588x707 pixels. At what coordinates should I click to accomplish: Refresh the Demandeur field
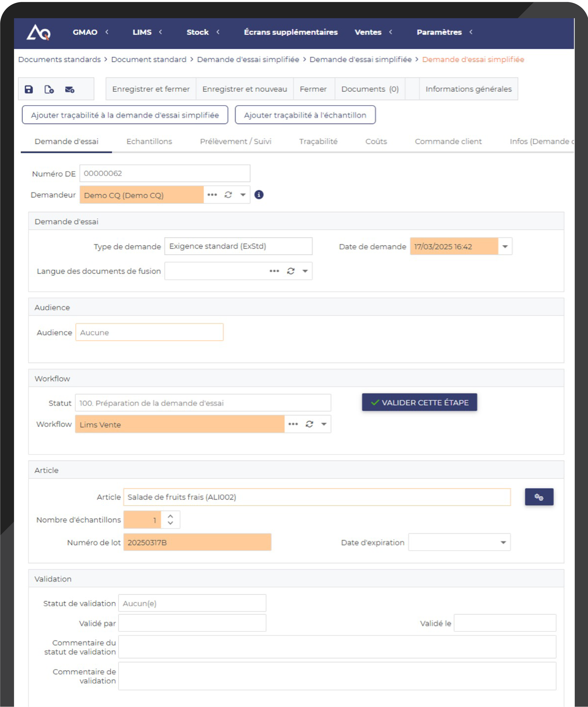tap(228, 195)
